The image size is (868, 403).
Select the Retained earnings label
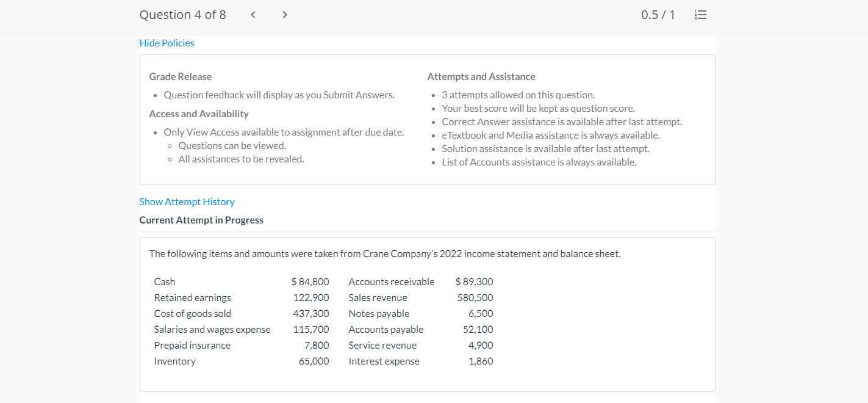click(x=193, y=297)
